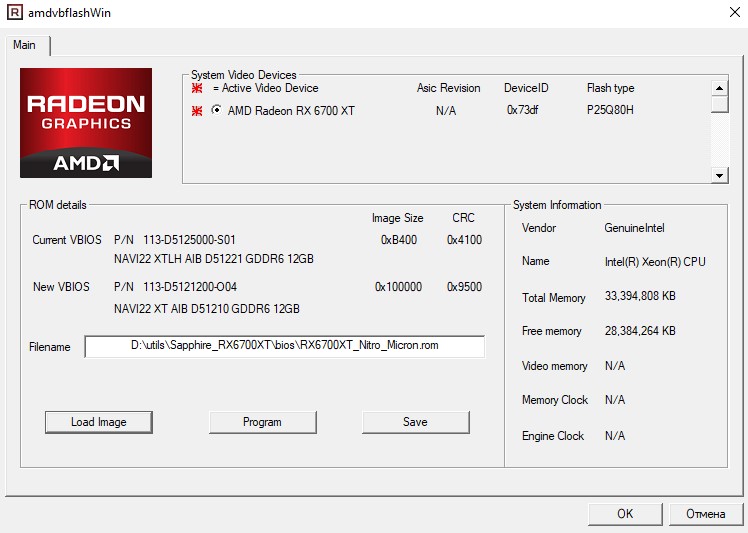Click the Filename label
This screenshot has width=748, height=533.
50,347
